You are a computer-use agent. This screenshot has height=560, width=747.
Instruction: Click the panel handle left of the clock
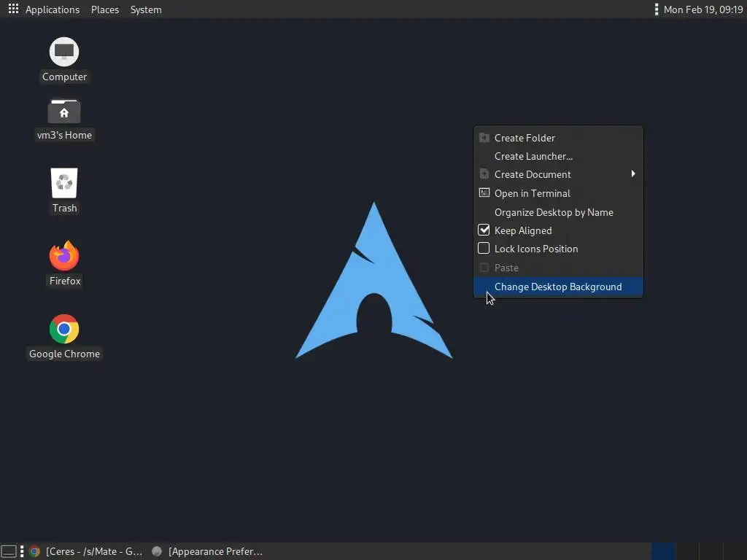657,9
